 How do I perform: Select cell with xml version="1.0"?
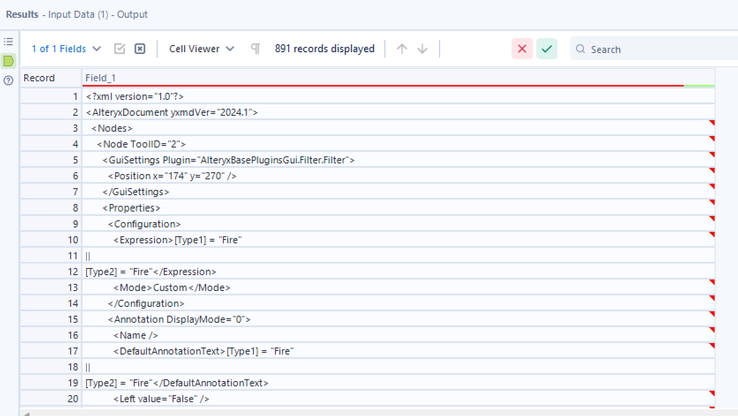pyautogui.click(x=398, y=96)
